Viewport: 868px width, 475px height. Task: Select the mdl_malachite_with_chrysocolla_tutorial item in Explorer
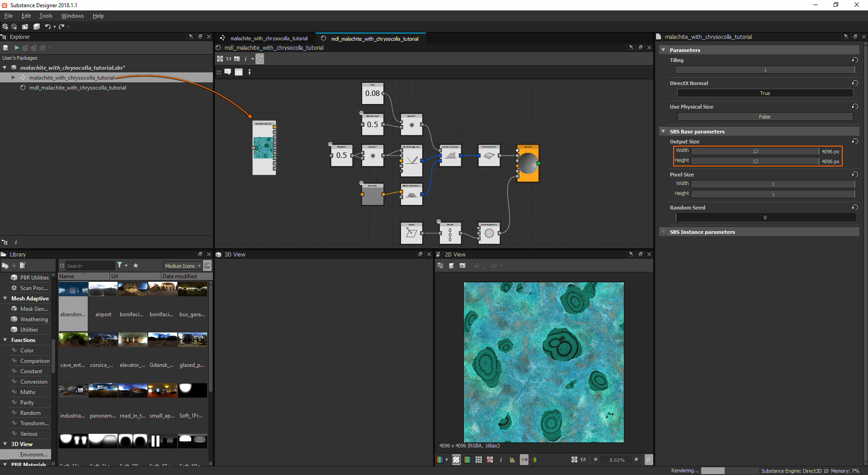click(77, 88)
